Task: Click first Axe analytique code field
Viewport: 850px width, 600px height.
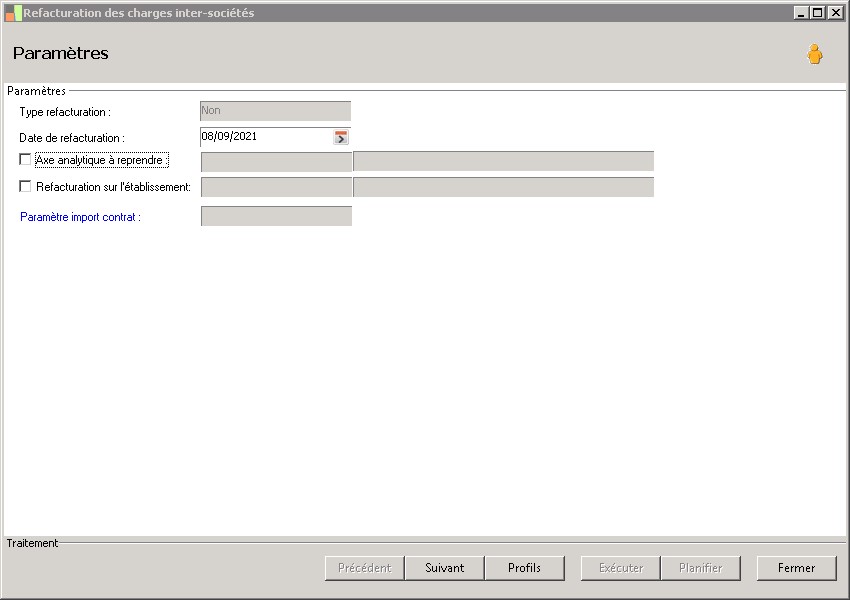Action: 276,162
